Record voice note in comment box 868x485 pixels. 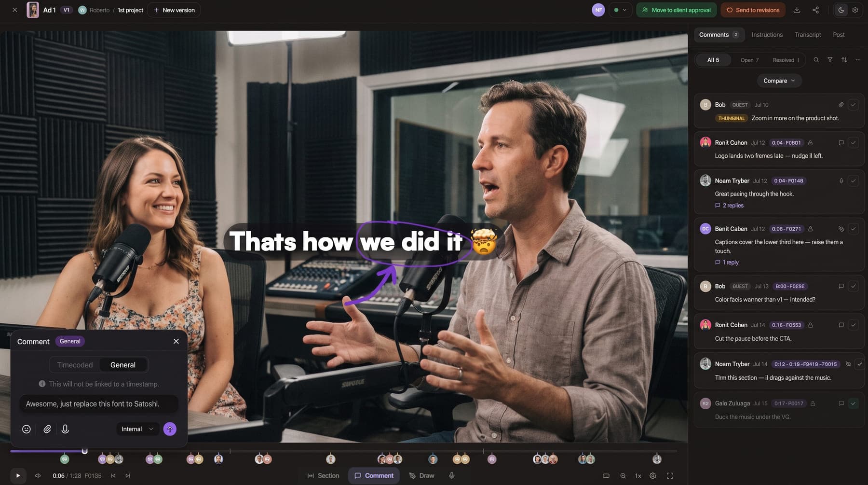point(65,429)
